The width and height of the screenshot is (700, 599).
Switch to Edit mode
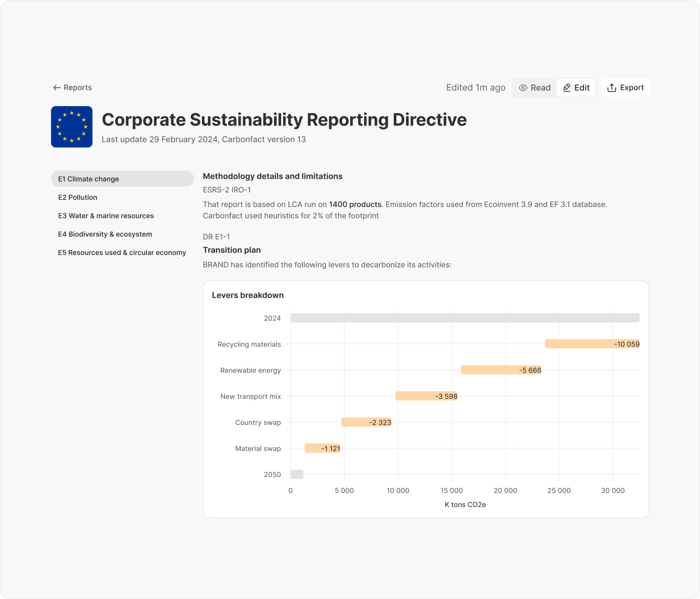pyautogui.click(x=576, y=88)
